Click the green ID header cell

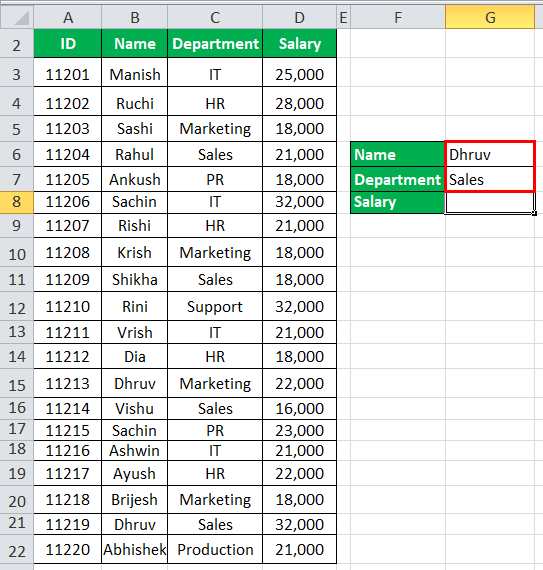coord(68,44)
